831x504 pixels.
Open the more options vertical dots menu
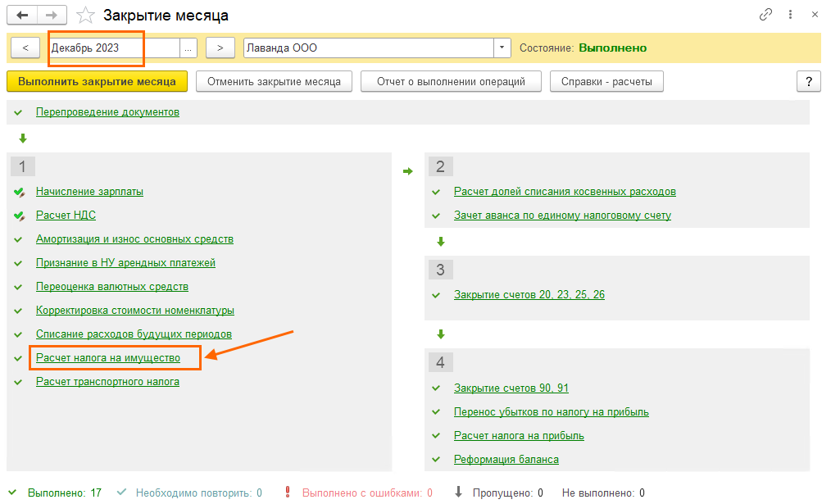791,15
